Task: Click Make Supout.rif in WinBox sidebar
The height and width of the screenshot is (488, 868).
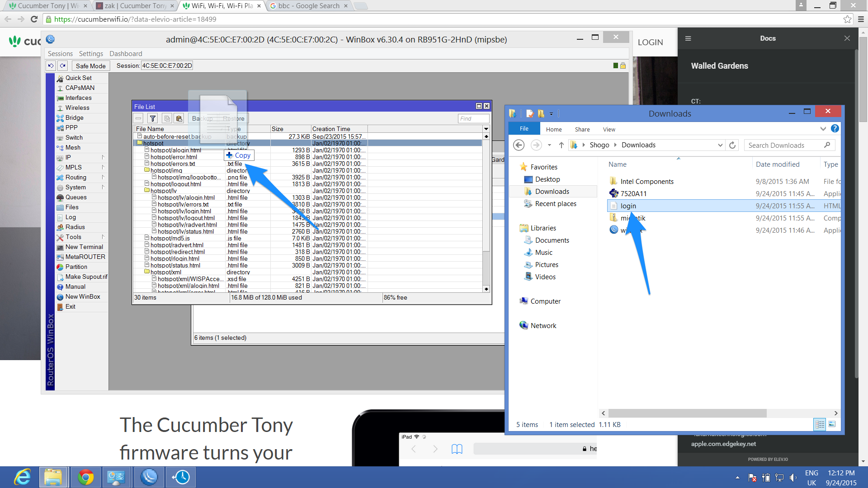Action: pyautogui.click(x=86, y=277)
